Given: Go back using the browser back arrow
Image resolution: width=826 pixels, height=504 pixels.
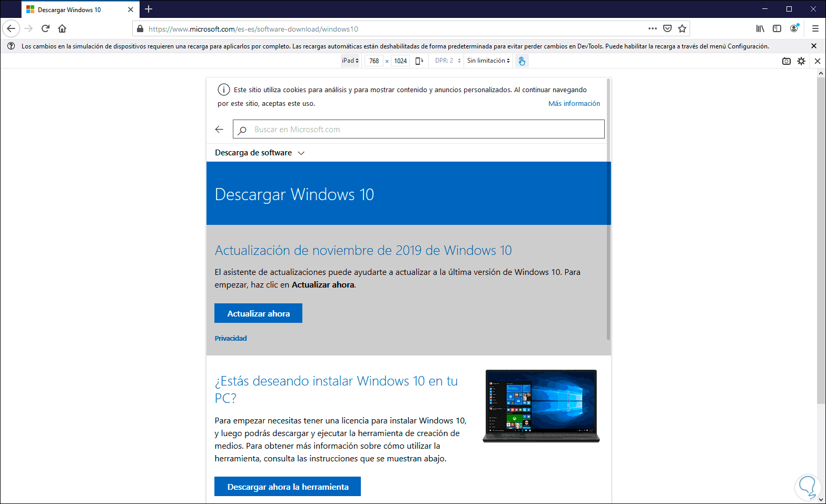Looking at the screenshot, I should click(x=11, y=28).
